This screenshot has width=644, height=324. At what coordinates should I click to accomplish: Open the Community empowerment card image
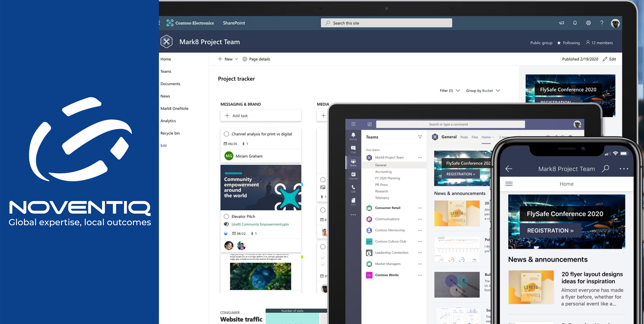[x=261, y=187]
